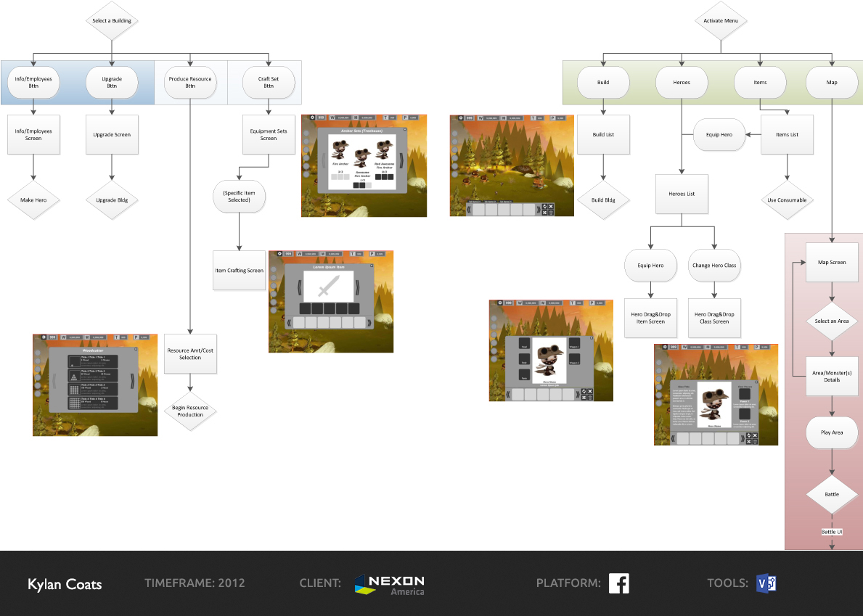863x616 pixels.
Task: Click the 'CLIENT:' label
Action: [320, 583]
